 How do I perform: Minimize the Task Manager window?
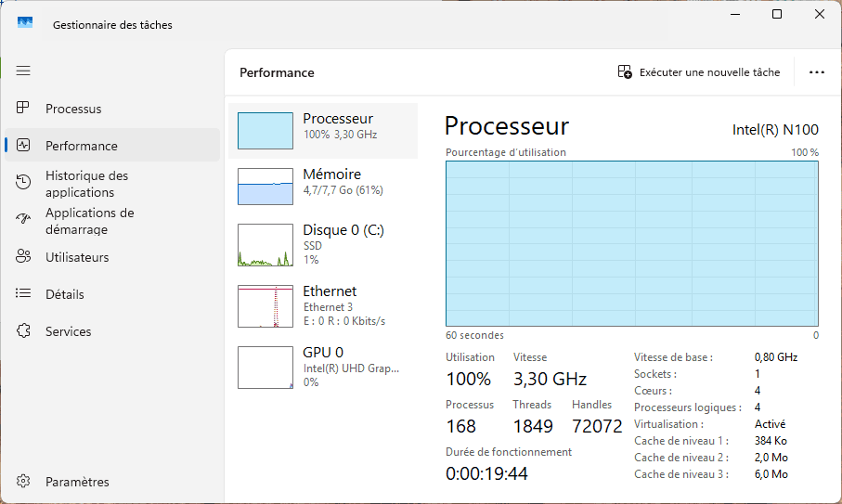click(x=735, y=14)
